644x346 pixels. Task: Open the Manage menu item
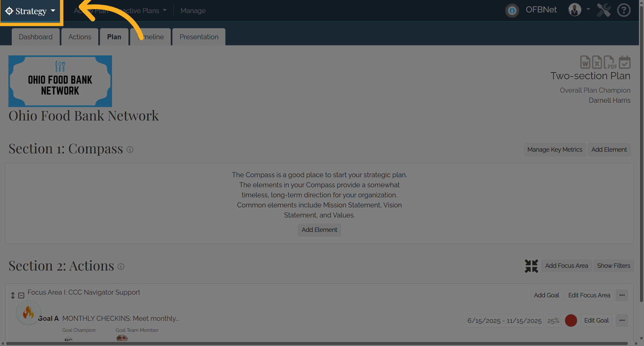(193, 11)
